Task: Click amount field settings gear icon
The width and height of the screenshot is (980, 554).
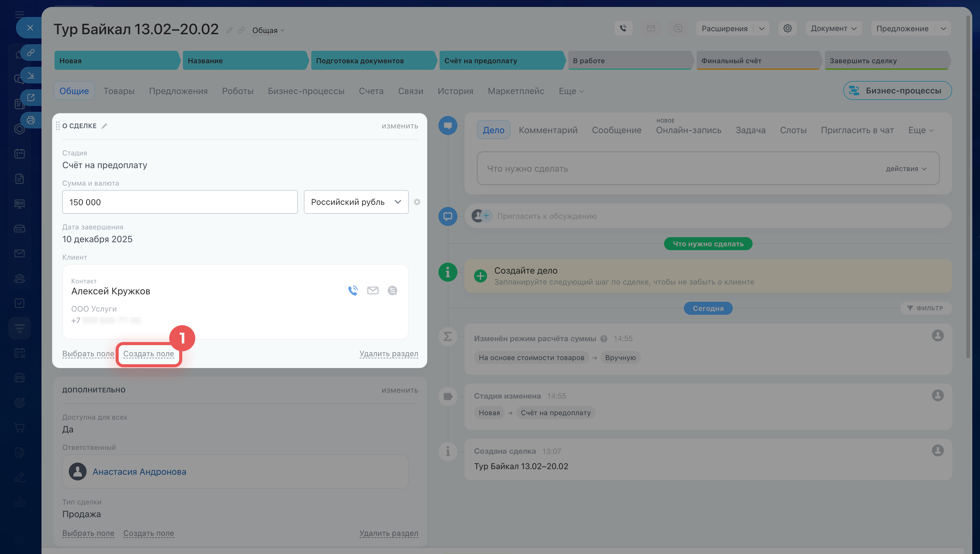Action: [417, 202]
